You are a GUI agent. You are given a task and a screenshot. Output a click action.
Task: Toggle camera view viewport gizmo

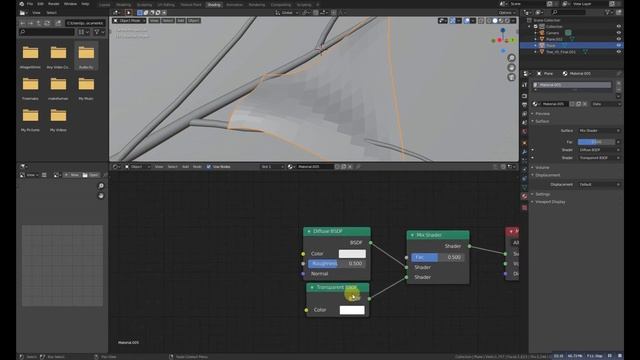coord(511,77)
